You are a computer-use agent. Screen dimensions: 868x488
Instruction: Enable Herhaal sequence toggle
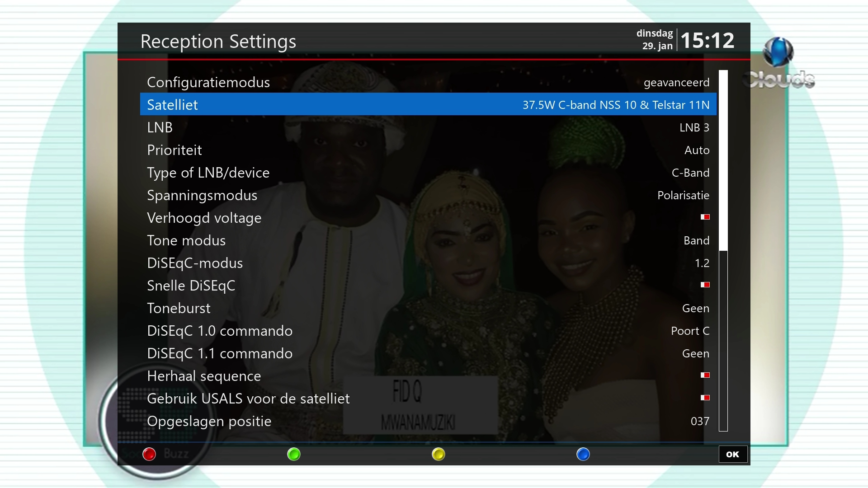pyautogui.click(x=705, y=375)
